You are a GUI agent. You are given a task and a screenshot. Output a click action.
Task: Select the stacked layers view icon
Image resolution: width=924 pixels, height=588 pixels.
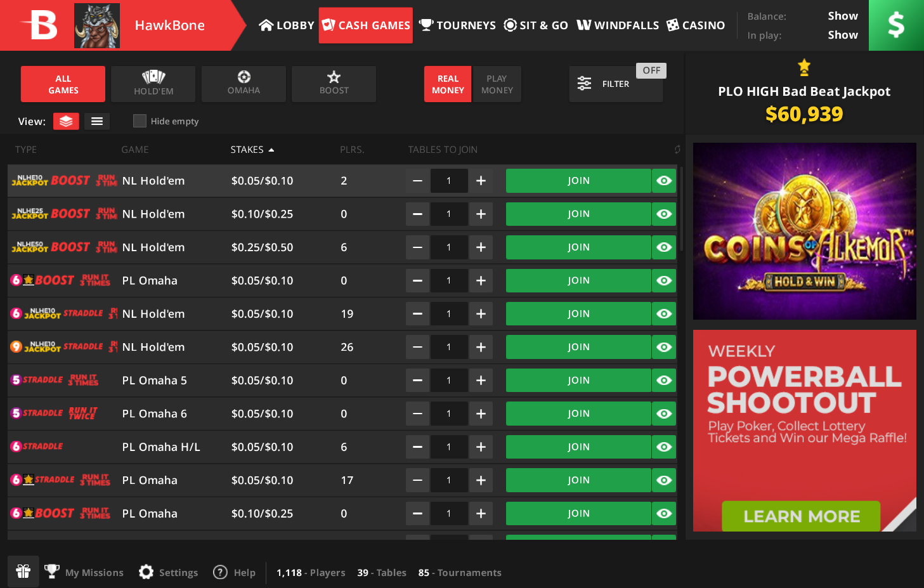[x=66, y=121]
